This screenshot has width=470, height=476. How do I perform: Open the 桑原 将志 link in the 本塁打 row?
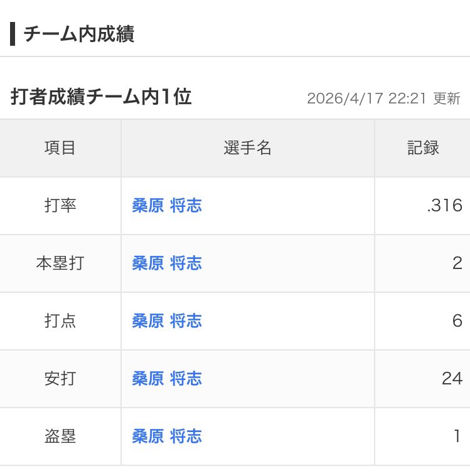pyautogui.click(x=167, y=263)
